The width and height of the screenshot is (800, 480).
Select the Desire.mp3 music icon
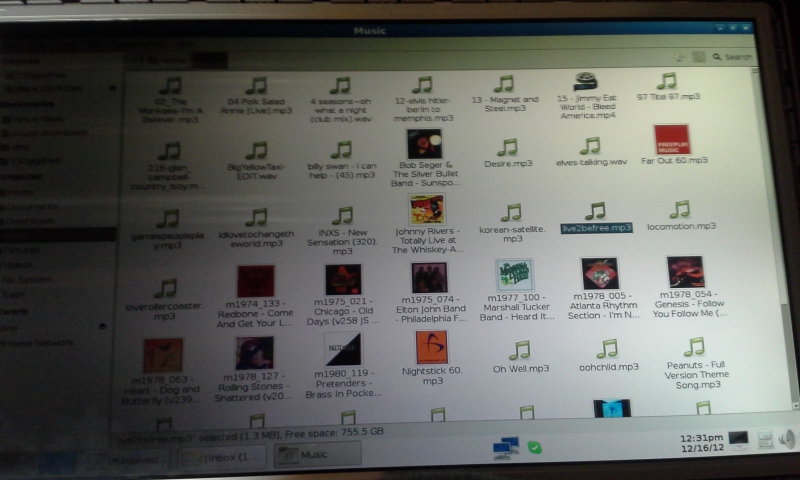[x=508, y=147]
